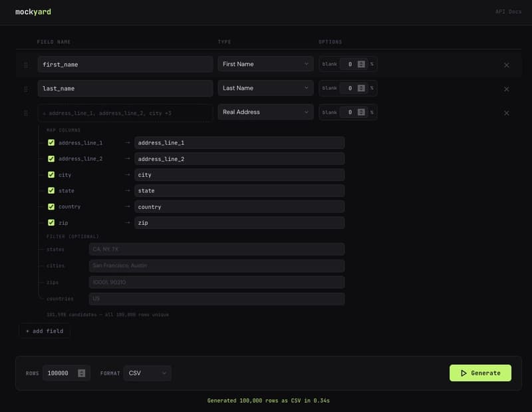Click the Generate button

click(480, 373)
